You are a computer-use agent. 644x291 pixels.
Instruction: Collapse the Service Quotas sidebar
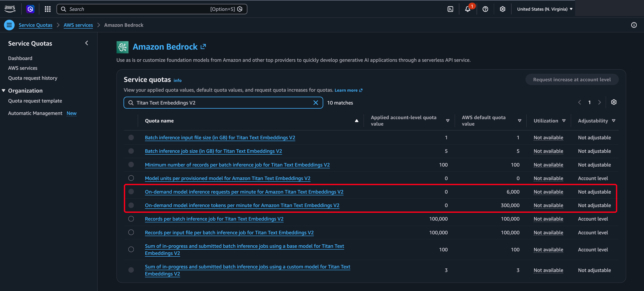[x=86, y=43]
